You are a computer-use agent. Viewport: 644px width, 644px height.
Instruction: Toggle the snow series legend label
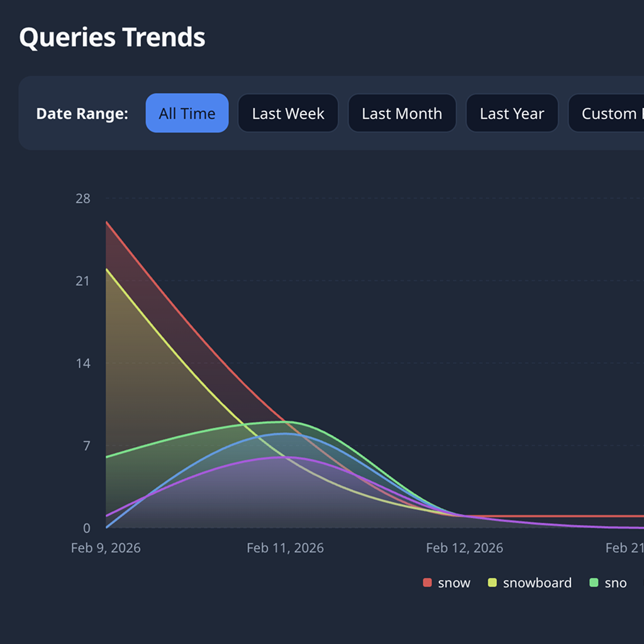[x=454, y=583]
